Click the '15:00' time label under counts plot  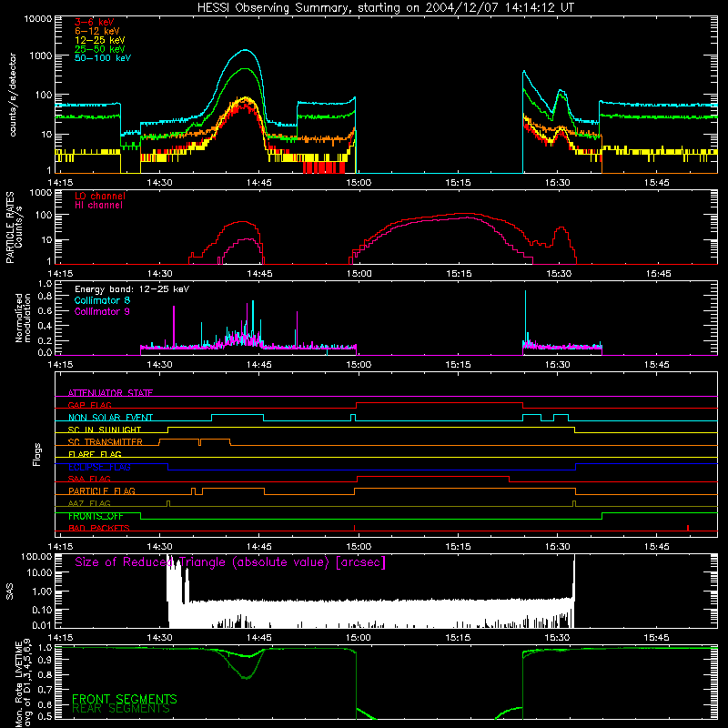click(x=359, y=183)
